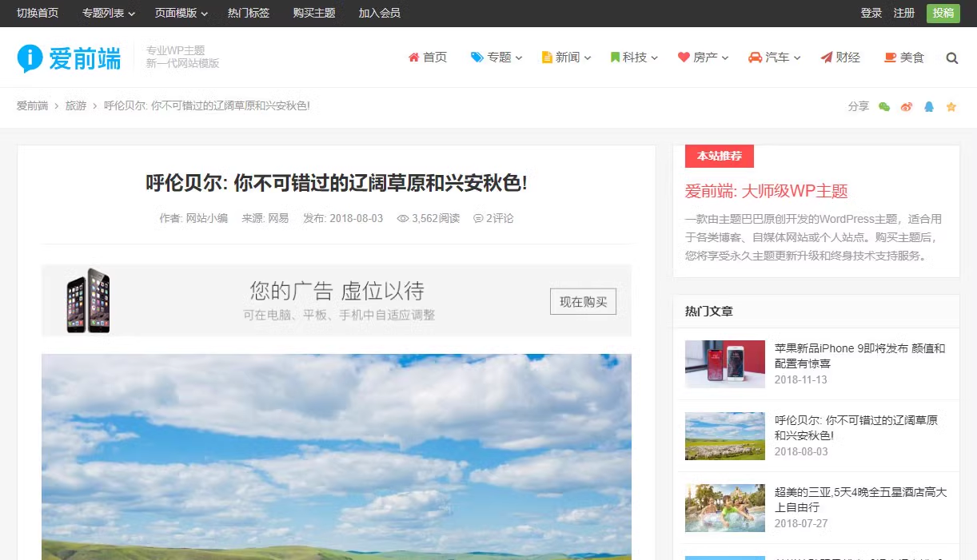The width and height of the screenshot is (977, 560).
Task: Expand the 页面模版 dropdown in top bar
Action: [x=181, y=14]
